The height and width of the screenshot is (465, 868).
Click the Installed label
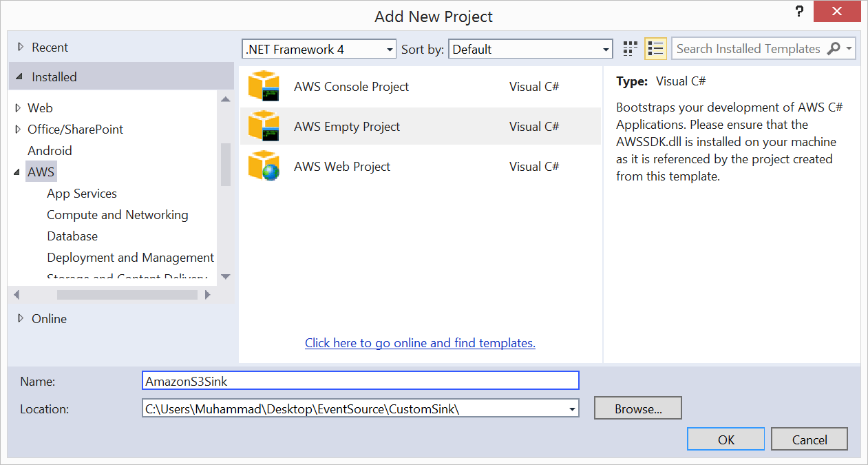(54, 77)
